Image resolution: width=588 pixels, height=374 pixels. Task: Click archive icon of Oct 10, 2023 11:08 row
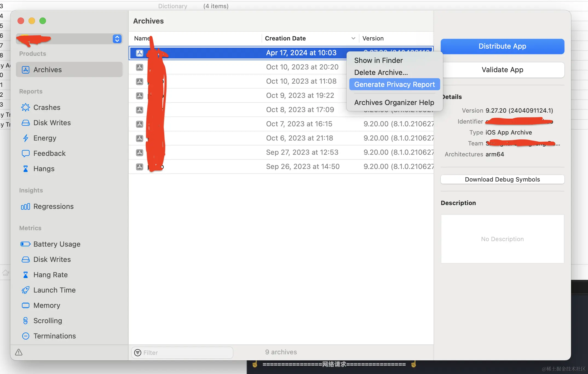tap(140, 81)
